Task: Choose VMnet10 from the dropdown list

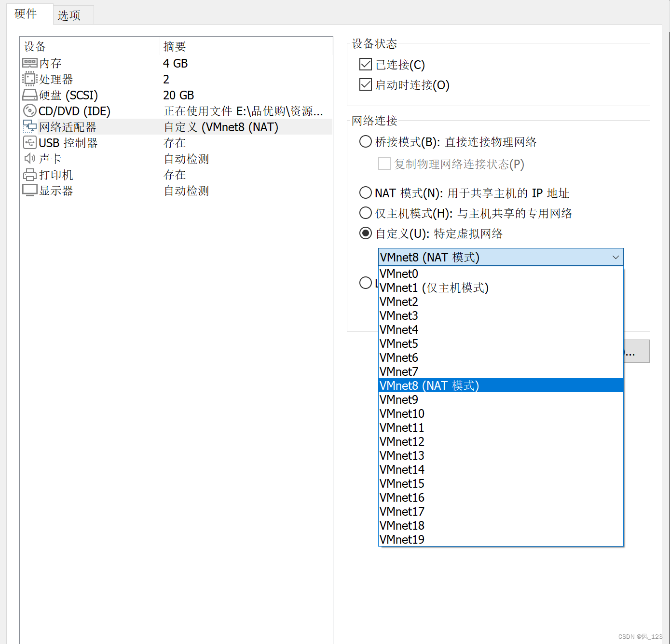Action: click(x=501, y=413)
